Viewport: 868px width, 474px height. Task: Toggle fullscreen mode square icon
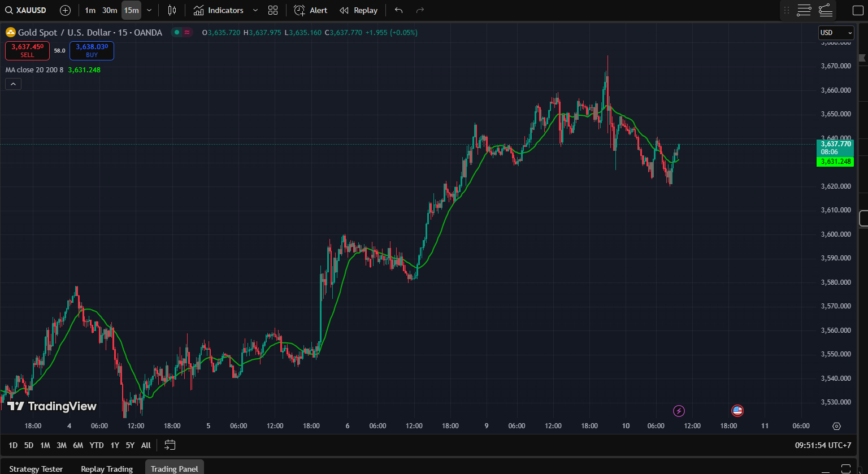tap(857, 10)
